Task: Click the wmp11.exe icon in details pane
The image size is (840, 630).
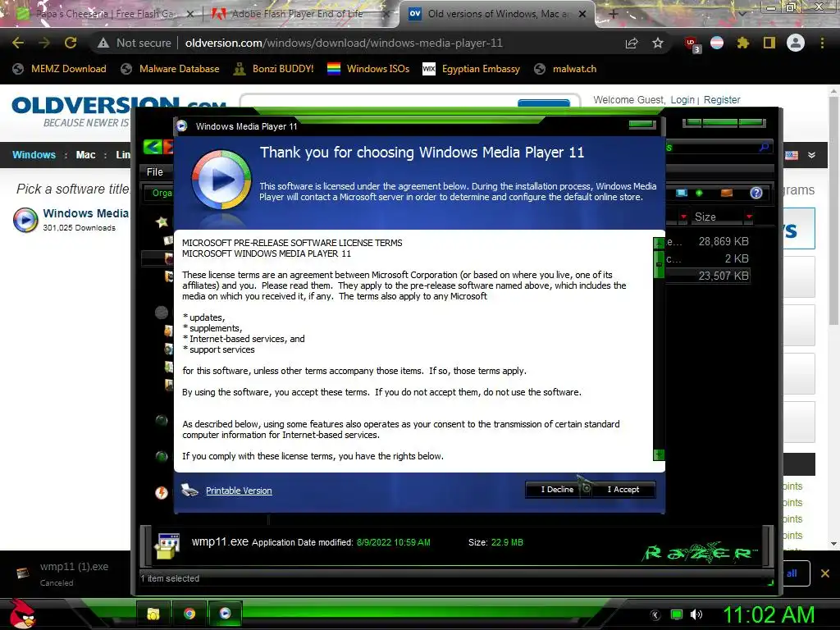Action: tap(167, 546)
